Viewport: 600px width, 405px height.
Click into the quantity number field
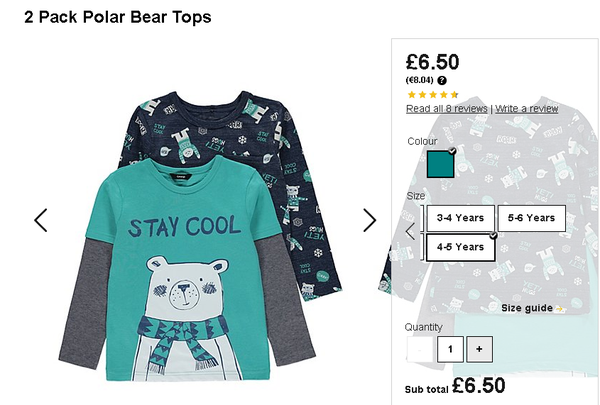click(x=450, y=349)
